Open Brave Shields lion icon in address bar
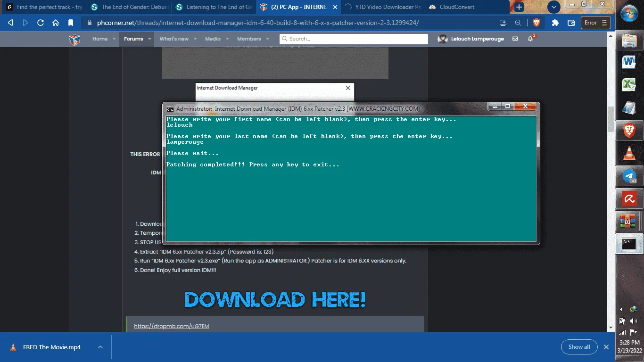Image resolution: width=644 pixels, height=362 pixels. click(x=536, y=23)
